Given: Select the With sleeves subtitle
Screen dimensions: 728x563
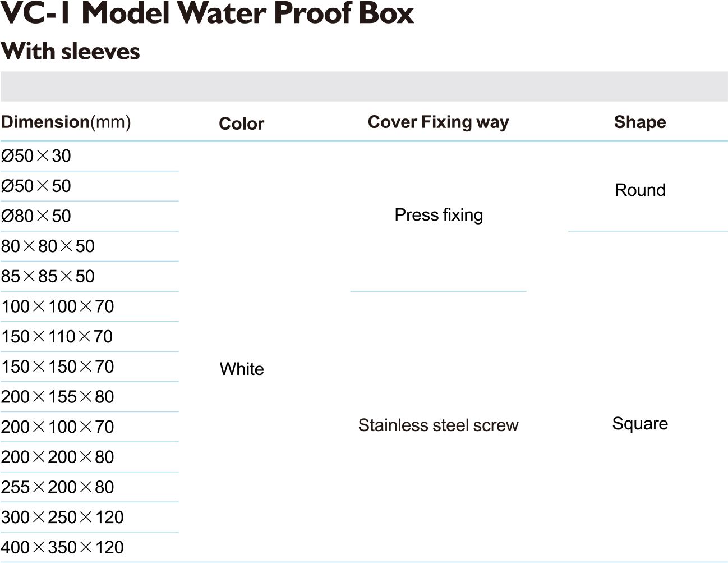Looking at the screenshot, I should pos(70,52).
